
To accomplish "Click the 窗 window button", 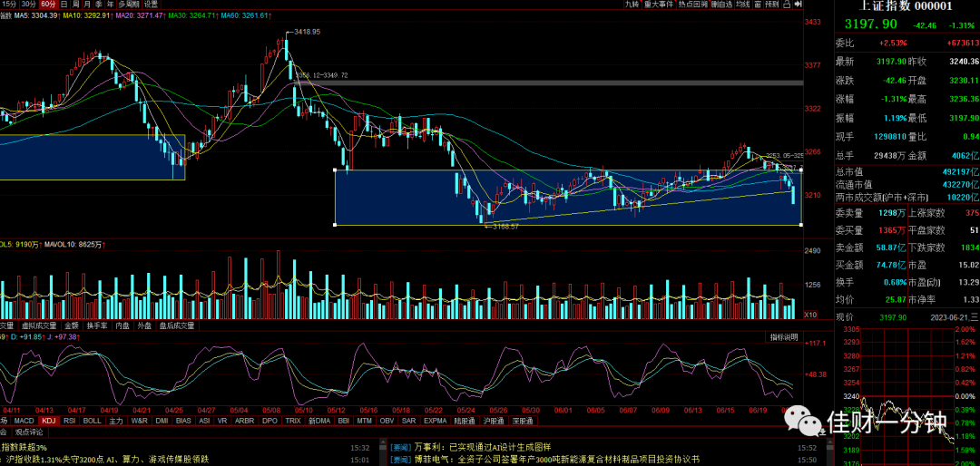I will pos(758,5).
